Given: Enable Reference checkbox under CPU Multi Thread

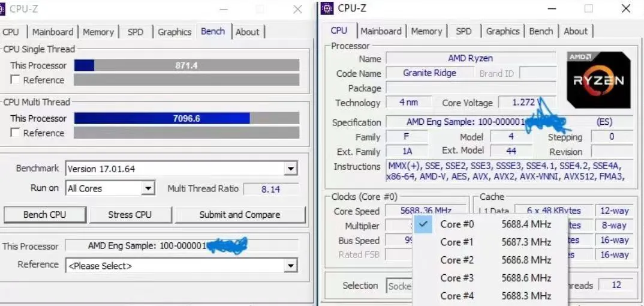Looking at the screenshot, I should 15,133.
